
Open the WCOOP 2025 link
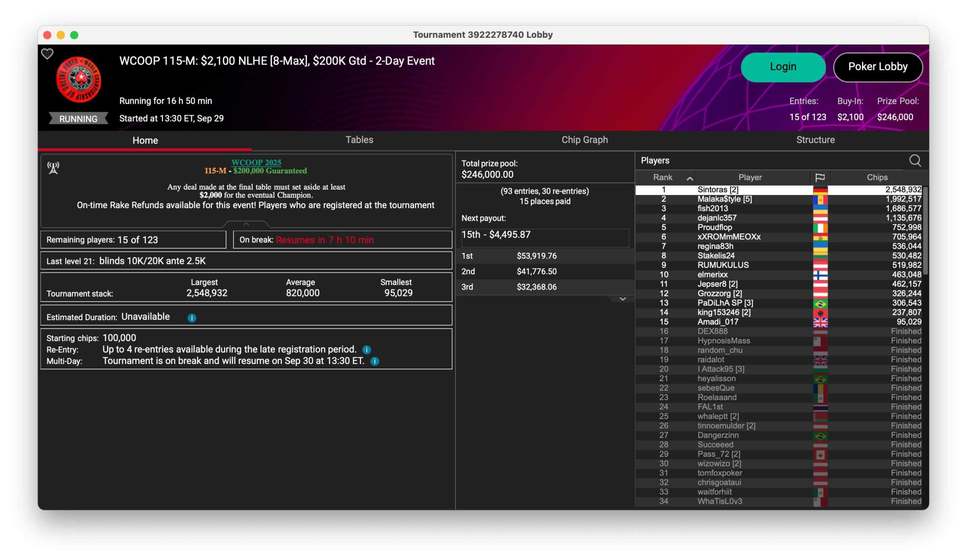click(256, 162)
